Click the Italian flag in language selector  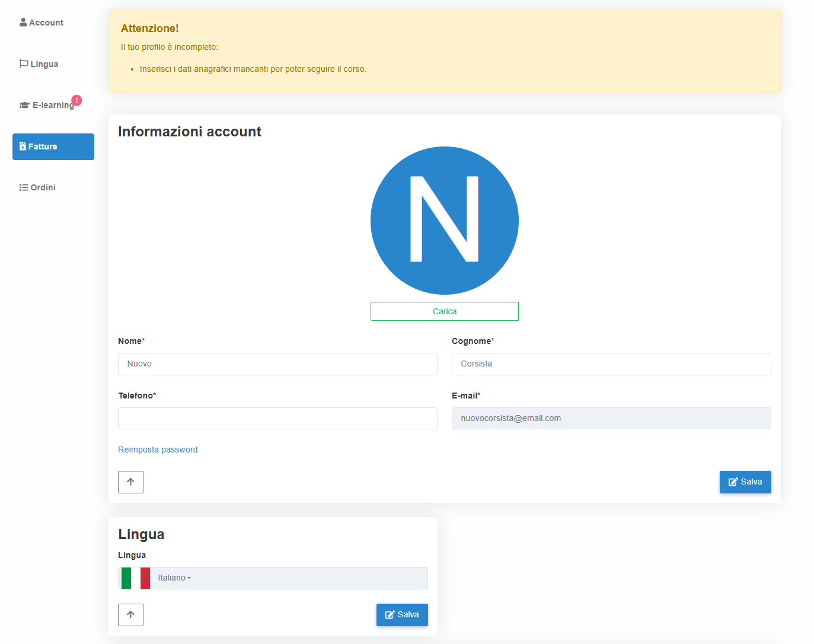(135, 578)
